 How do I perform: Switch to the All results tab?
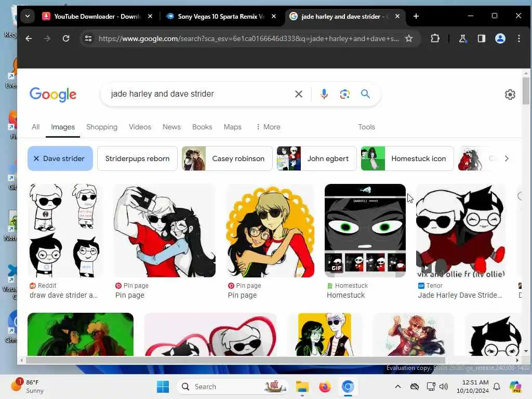point(36,127)
